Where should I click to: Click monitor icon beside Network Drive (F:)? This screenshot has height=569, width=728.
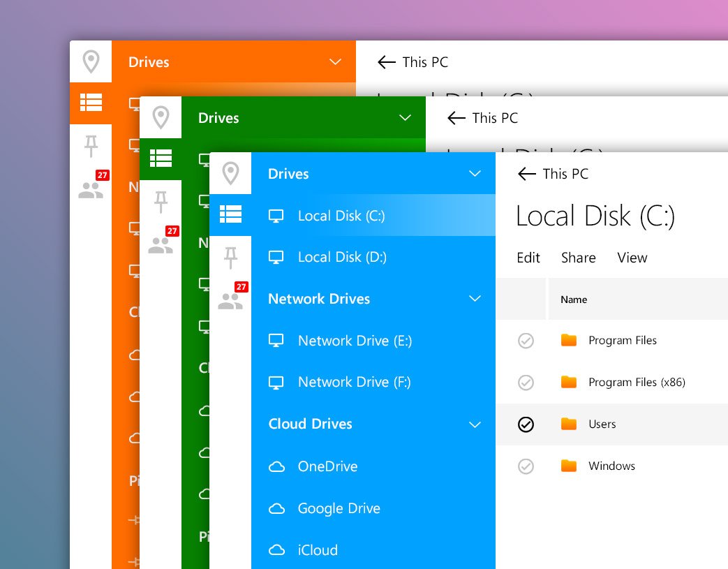pyautogui.click(x=276, y=383)
